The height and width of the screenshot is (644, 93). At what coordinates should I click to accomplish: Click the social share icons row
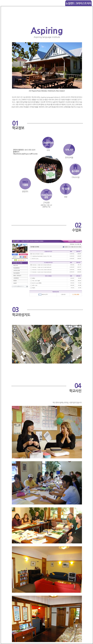point(23,257)
